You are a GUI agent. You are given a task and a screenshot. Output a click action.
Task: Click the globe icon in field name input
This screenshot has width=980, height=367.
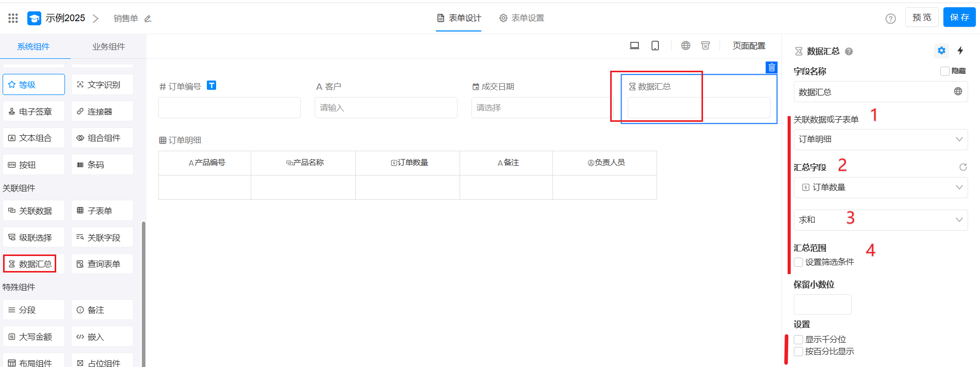click(x=958, y=92)
